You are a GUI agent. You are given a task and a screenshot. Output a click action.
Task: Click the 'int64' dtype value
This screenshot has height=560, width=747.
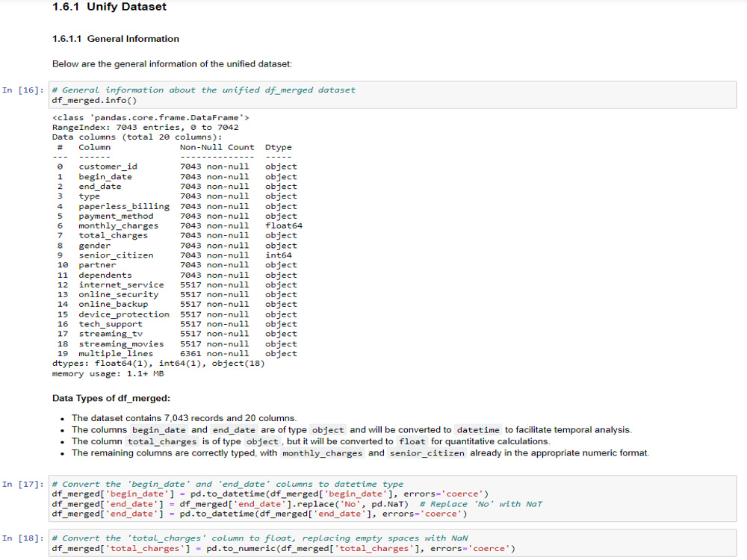coord(279,255)
